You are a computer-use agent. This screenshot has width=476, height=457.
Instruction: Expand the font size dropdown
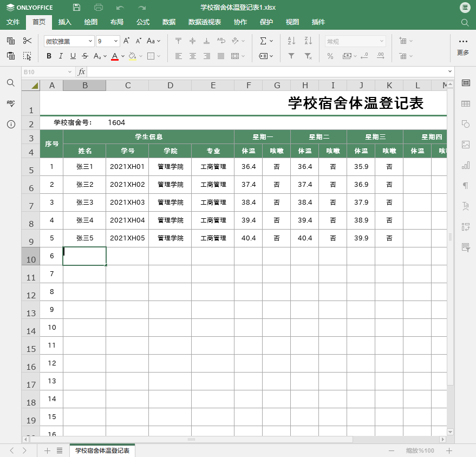click(x=116, y=41)
